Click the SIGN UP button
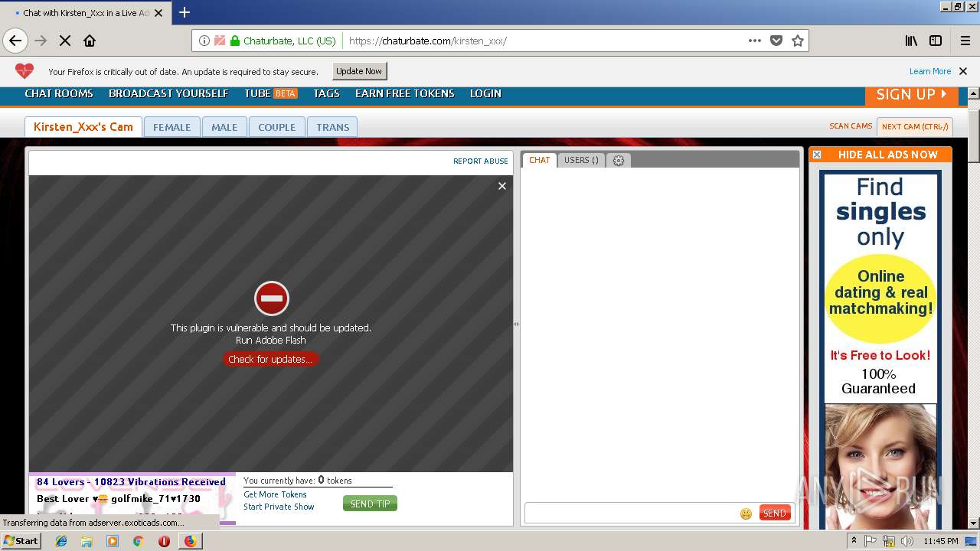 click(x=912, y=95)
